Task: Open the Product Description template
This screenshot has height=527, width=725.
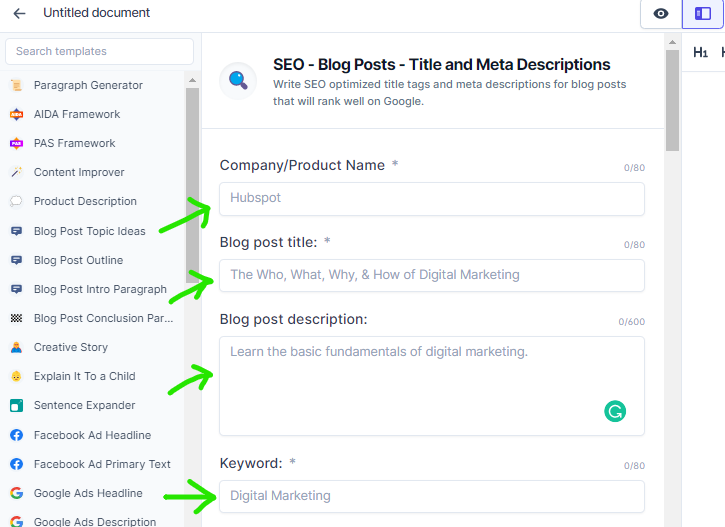Action: pyautogui.click(x=85, y=201)
